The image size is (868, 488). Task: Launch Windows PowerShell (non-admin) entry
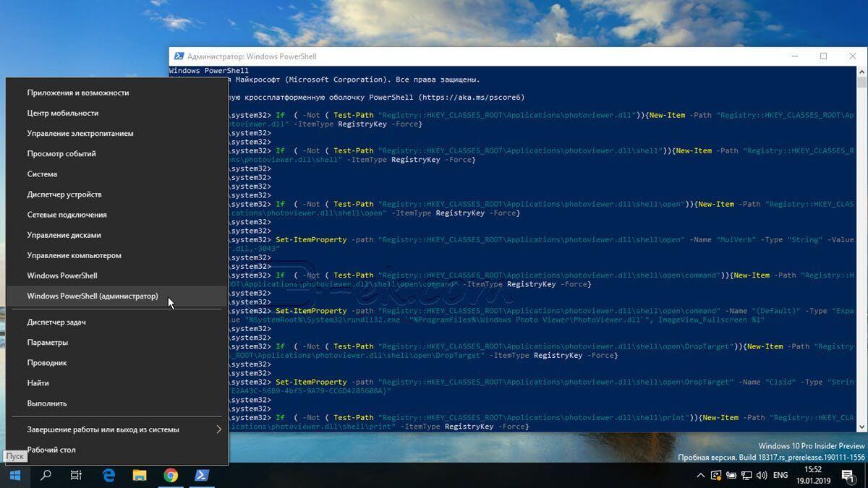[117, 275]
